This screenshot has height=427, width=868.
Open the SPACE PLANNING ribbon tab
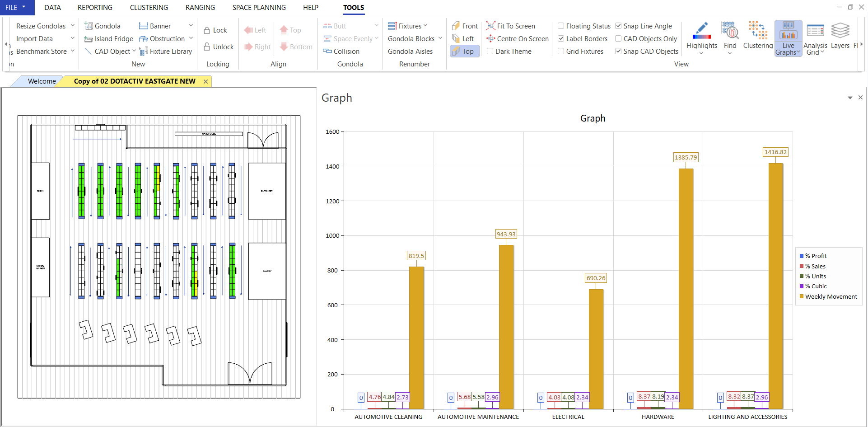pyautogui.click(x=259, y=8)
